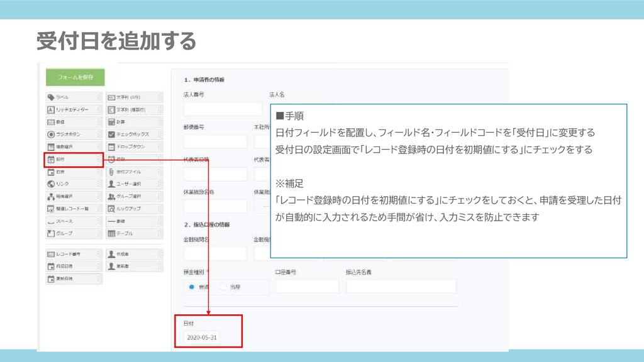This screenshot has width=644, height=362.
Task: Select the 普通 radio button
Action: tap(191, 287)
